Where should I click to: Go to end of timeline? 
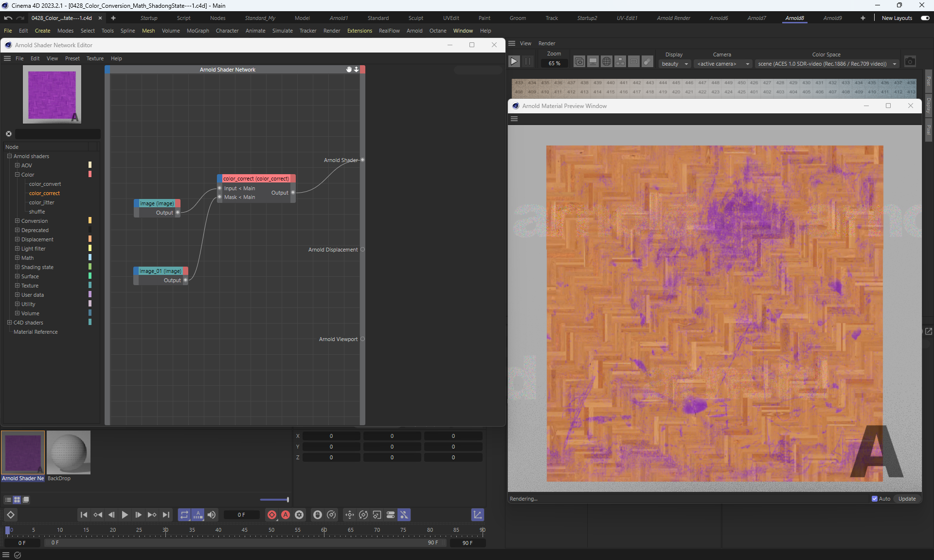click(x=166, y=515)
